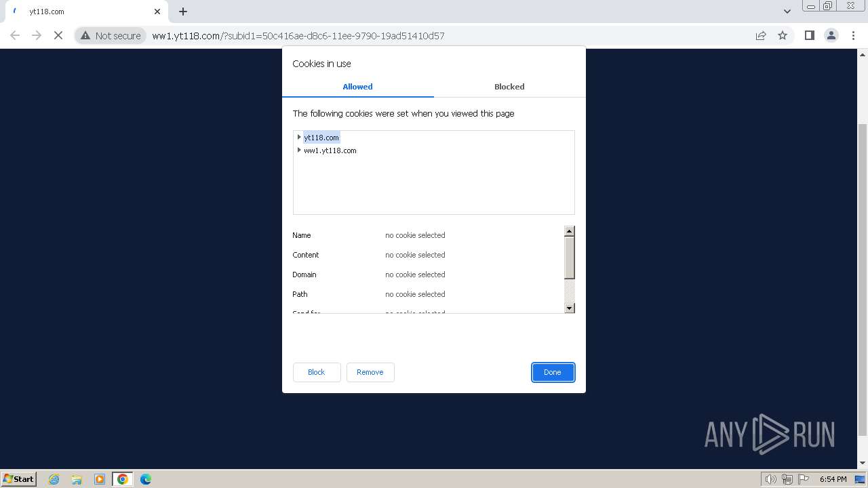Bookmark this page with the star
This screenshot has width=868, height=488.
click(x=783, y=35)
